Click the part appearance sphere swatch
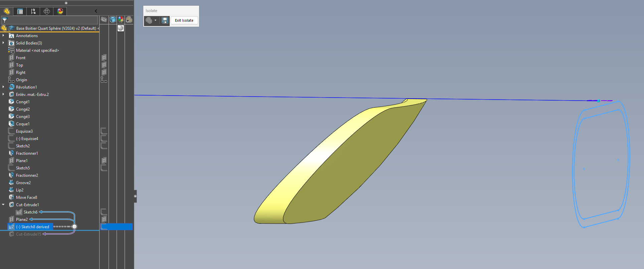644x269 pixels. (121, 28)
